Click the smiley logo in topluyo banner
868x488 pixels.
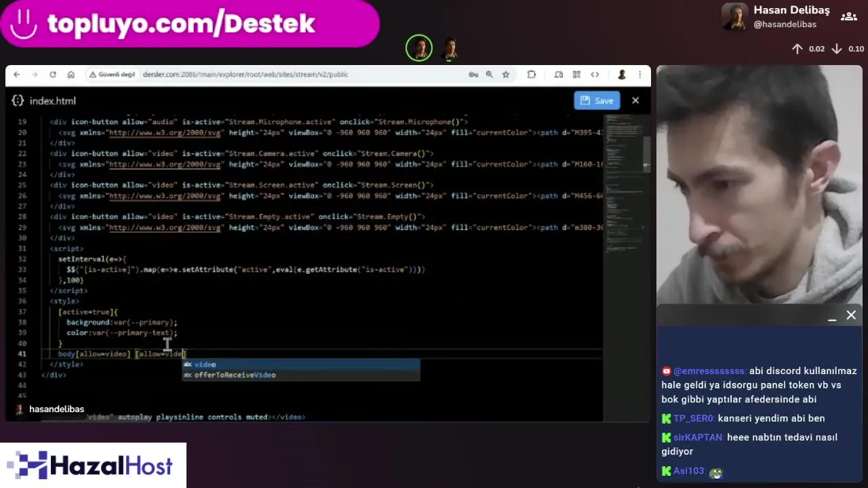tap(24, 24)
